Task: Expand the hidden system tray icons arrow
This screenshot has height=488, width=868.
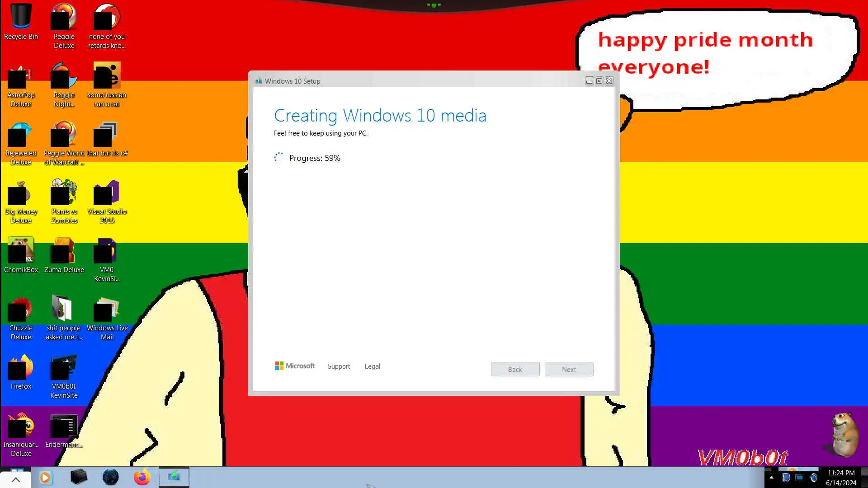Action: (771, 478)
